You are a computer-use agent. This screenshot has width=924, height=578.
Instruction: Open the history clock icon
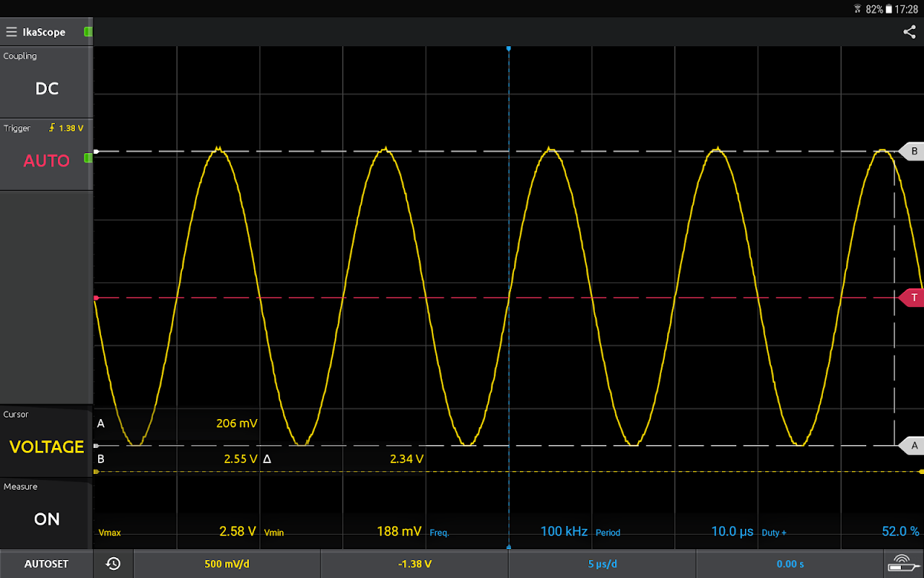(x=113, y=564)
